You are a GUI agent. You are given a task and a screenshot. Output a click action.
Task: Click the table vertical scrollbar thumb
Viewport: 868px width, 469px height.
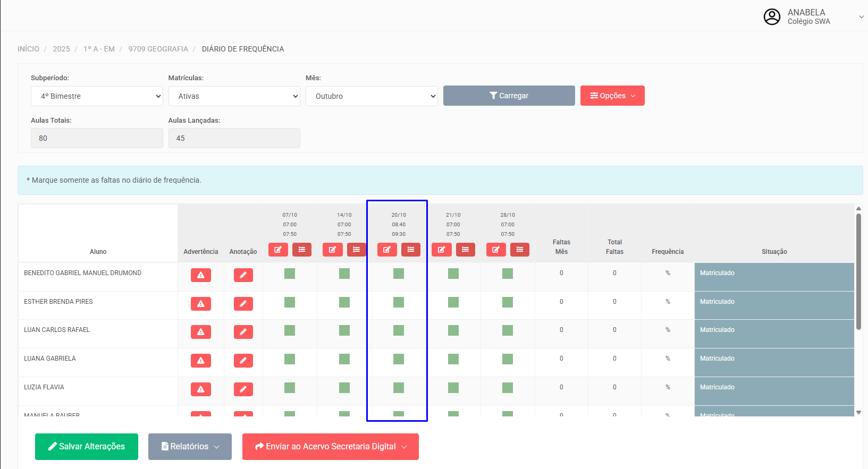click(x=858, y=271)
